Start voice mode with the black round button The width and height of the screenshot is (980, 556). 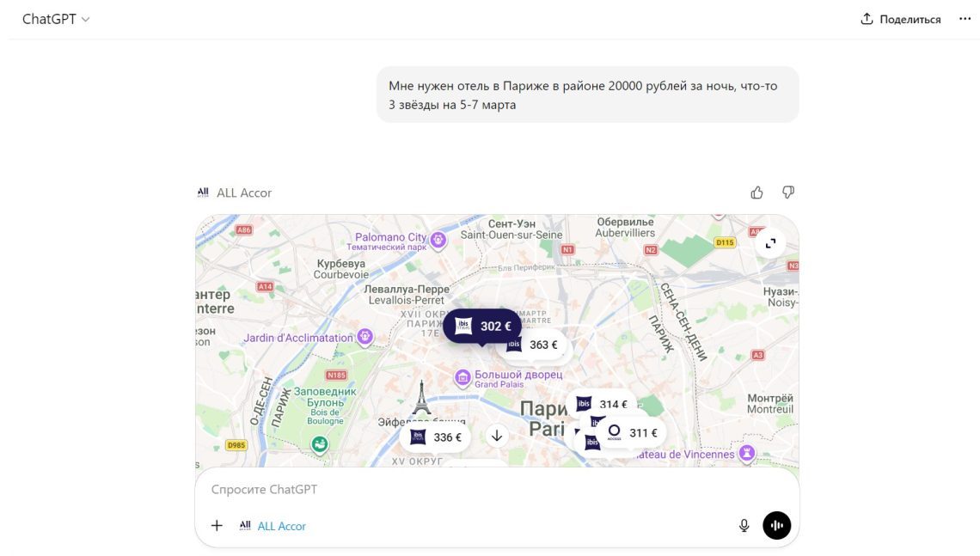pos(777,526)
